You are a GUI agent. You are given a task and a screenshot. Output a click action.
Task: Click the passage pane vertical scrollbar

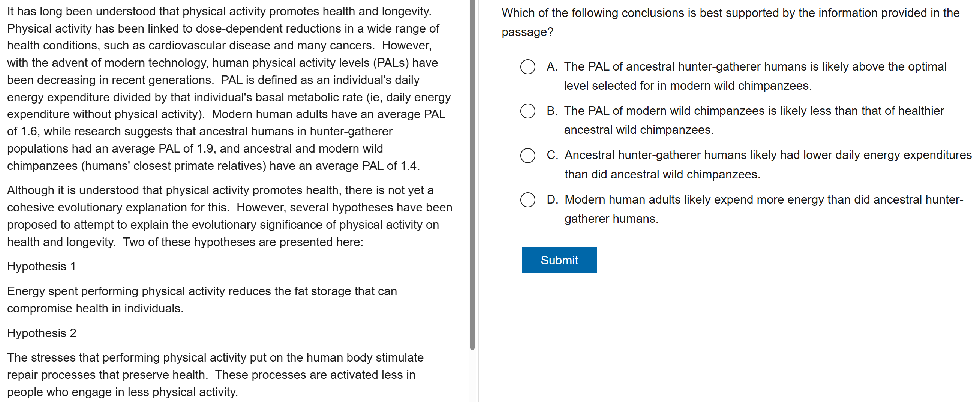pyautogui.click(x=472, y=175)
